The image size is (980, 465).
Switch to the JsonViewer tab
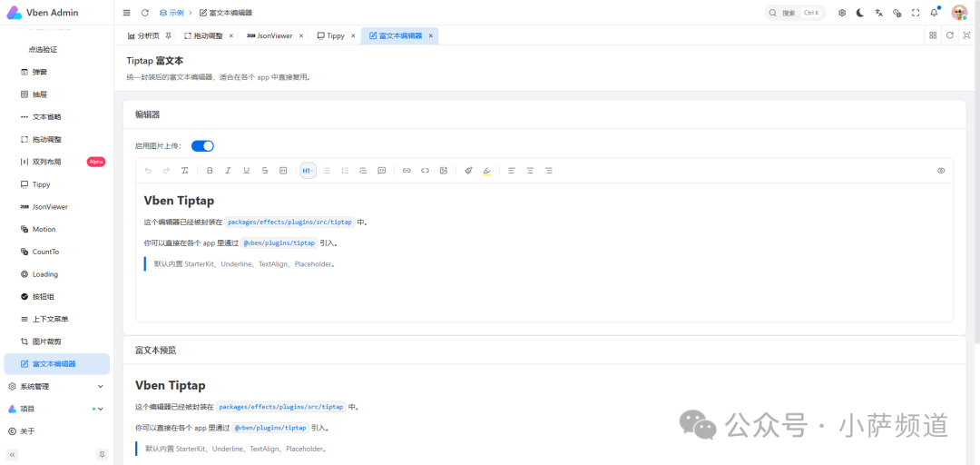(273, 35)
